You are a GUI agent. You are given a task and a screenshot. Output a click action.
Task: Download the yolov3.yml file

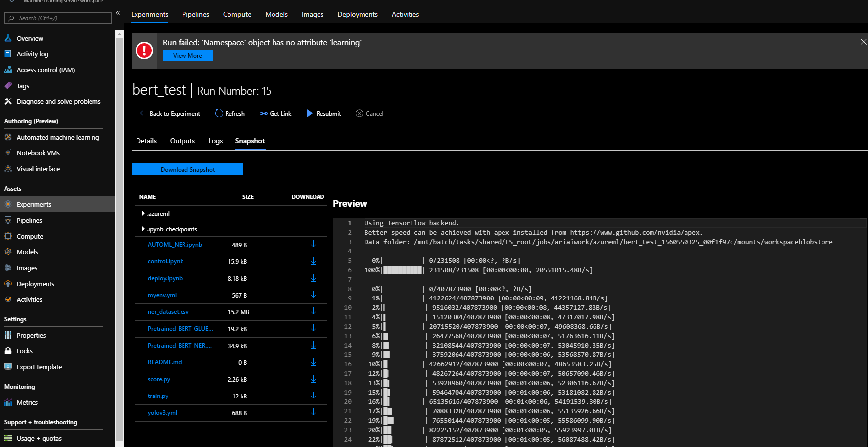coord(313,413)
